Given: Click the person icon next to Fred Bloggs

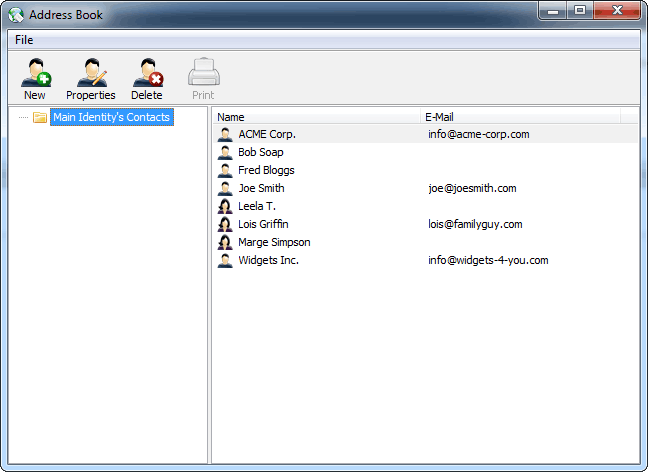Looking at the screenshot, I should pyautogui.click(x=225, y=170).
